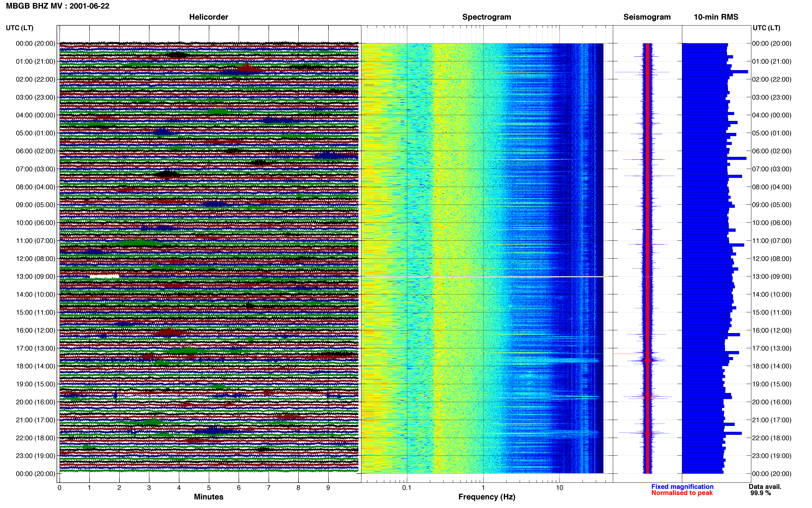Screen dimensions: 812x508
Task: Click the right 'UTC (LT)' axis label
Action: 766,28
